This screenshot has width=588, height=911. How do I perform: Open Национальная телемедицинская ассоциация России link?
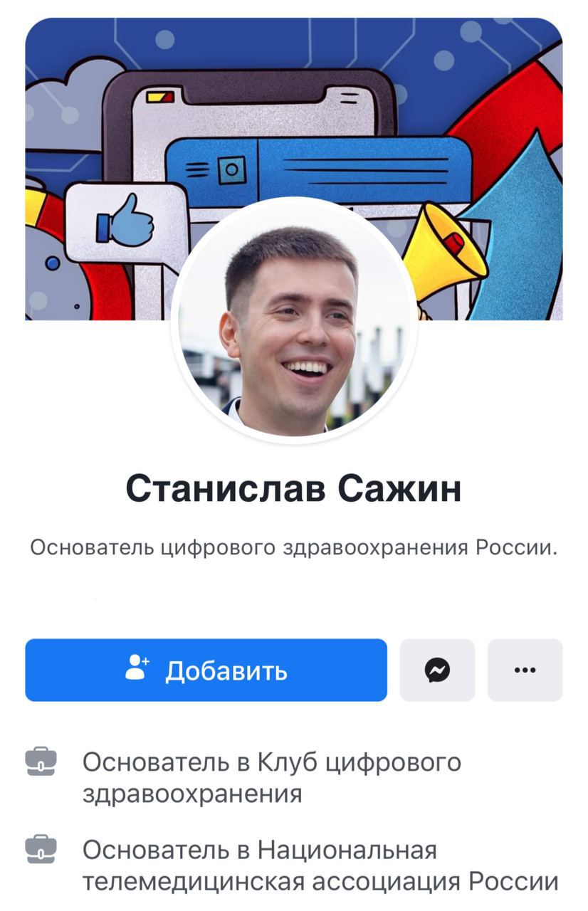(x=320, y=865)
